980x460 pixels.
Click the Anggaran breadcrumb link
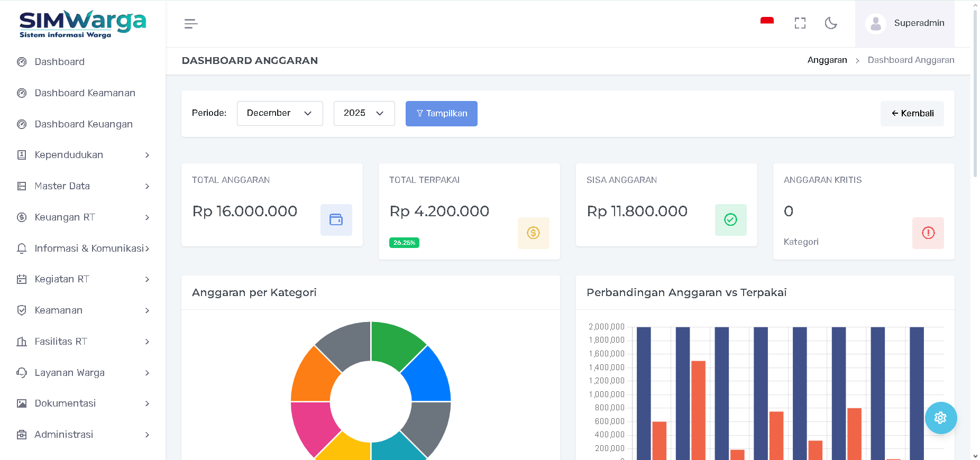(x=827, y=60)
